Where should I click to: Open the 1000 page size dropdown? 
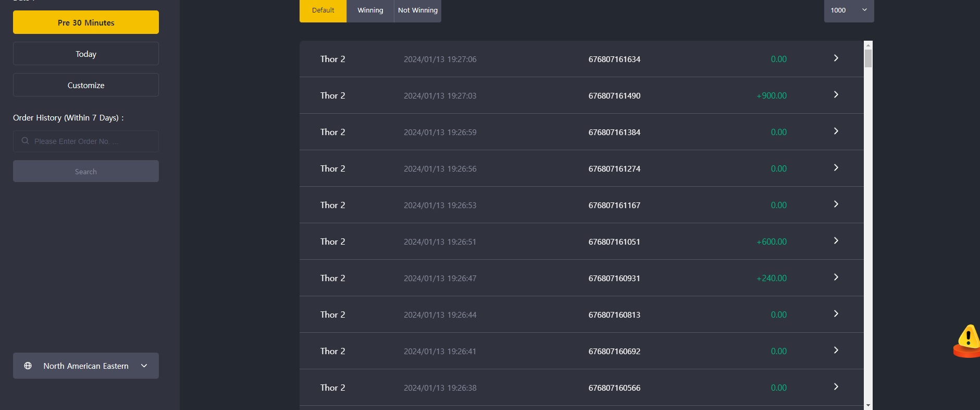(x=849, y=10)
